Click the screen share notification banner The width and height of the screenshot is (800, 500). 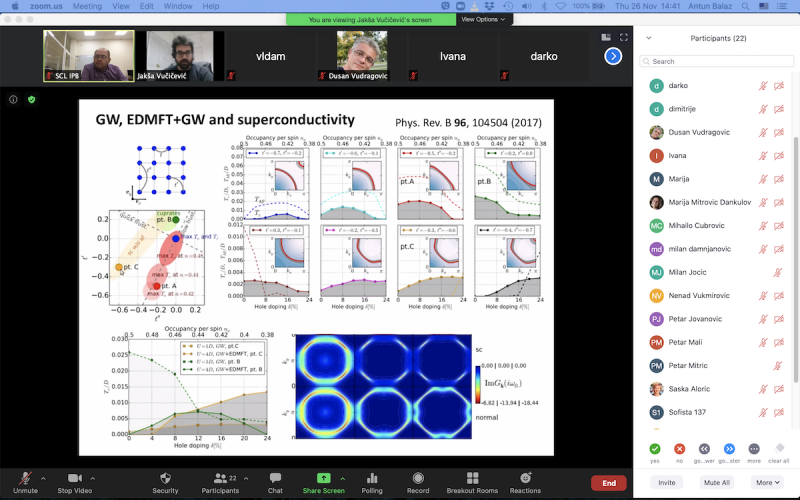[370, 19]
